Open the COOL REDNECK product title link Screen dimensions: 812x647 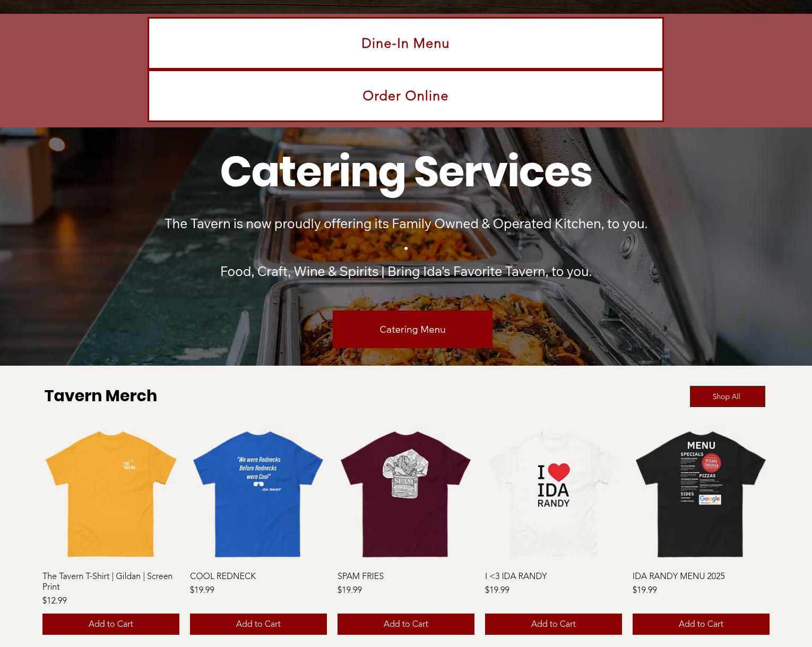coord(223,576)
